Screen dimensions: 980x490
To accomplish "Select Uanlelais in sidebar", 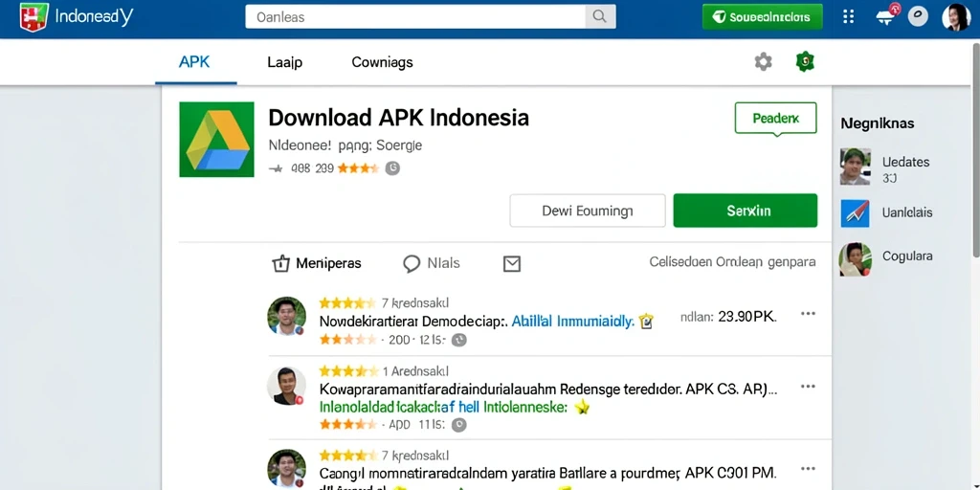I will pos(907,212).
